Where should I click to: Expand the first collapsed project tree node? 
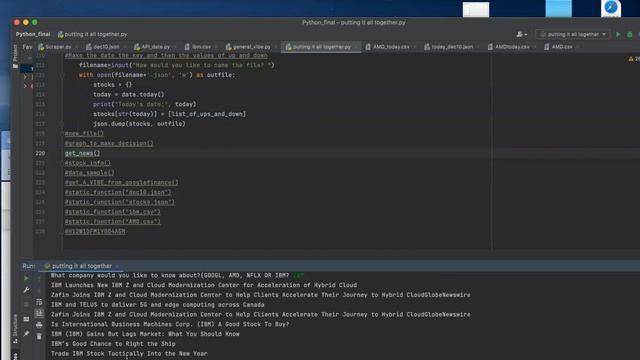(25, 76)
